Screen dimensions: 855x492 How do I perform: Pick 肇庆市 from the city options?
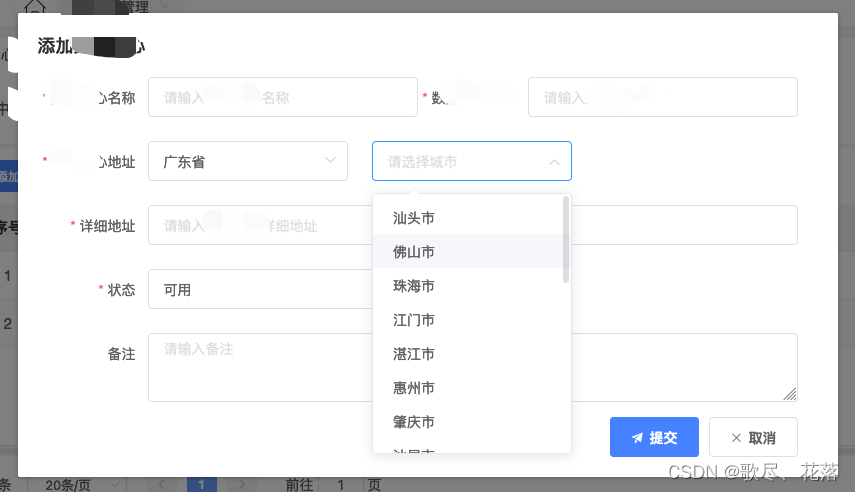click(472, 421)
